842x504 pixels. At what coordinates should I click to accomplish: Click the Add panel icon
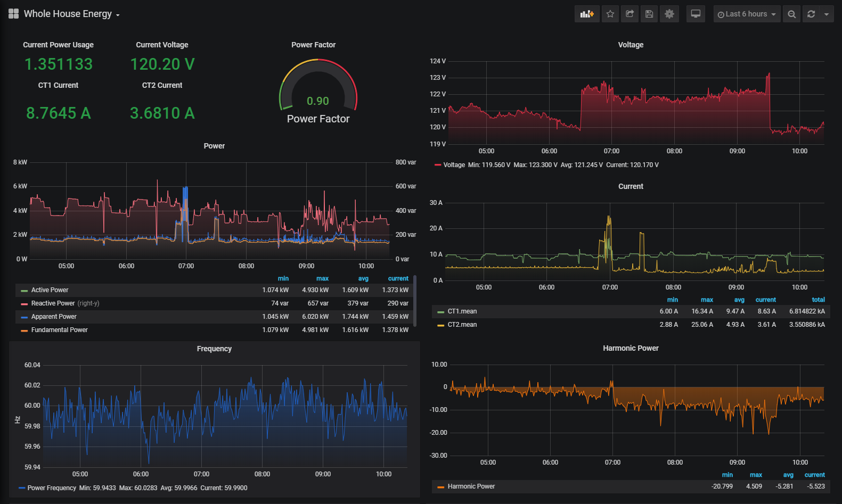click(x=586, y=14)
